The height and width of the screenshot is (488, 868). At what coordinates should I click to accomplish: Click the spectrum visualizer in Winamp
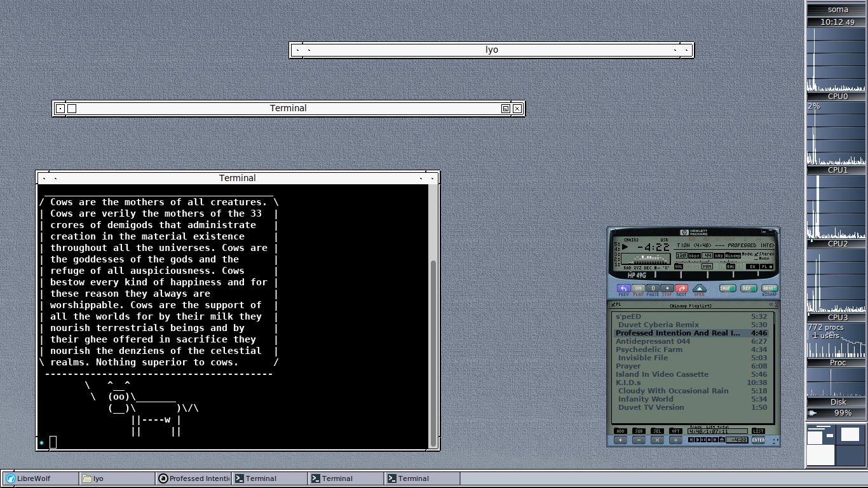pyautogui.click(x=646, y=258)
